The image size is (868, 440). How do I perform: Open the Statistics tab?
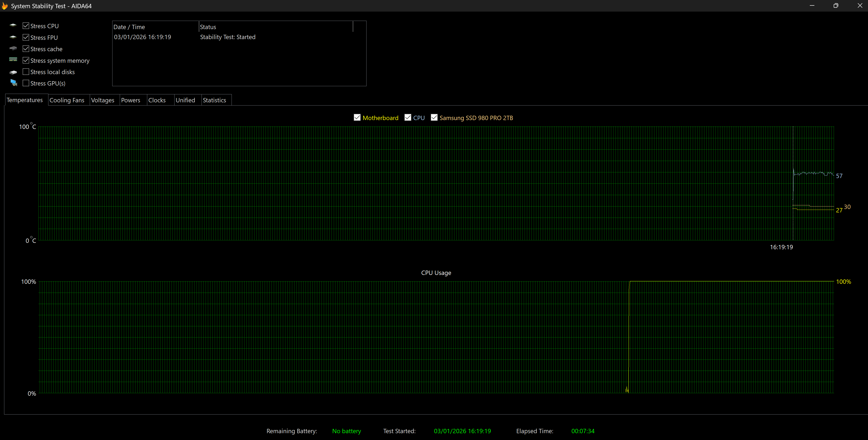[x=214, y=100]
